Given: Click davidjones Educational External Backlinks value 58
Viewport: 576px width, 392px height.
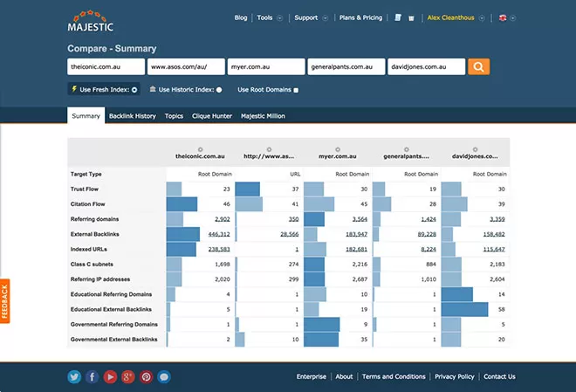Looking at the screenshot, I should pyautogui.click(x=502, y=309).
